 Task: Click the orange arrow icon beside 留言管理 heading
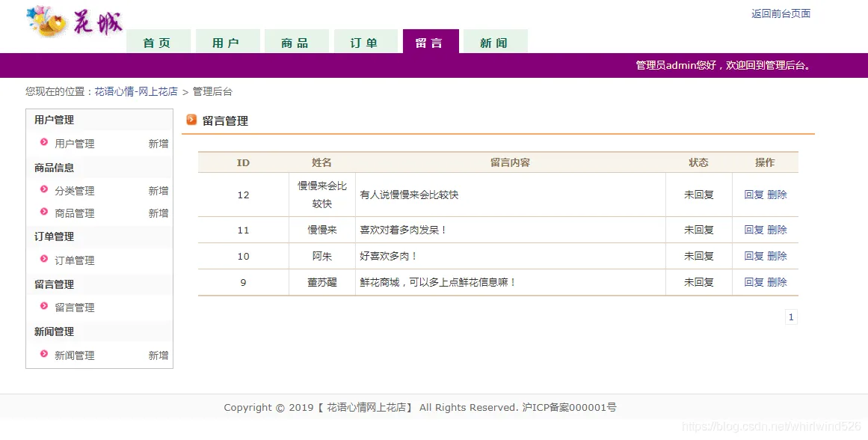(191, 120)
